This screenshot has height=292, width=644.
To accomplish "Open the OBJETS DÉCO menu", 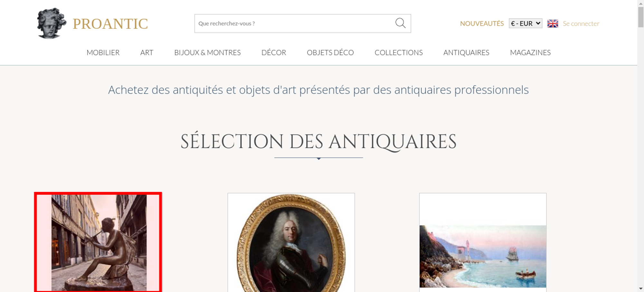I will point(330,52).
